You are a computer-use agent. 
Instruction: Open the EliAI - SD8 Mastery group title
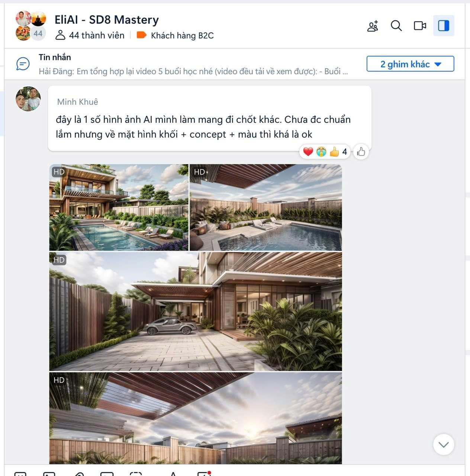[x=107, y=19]
